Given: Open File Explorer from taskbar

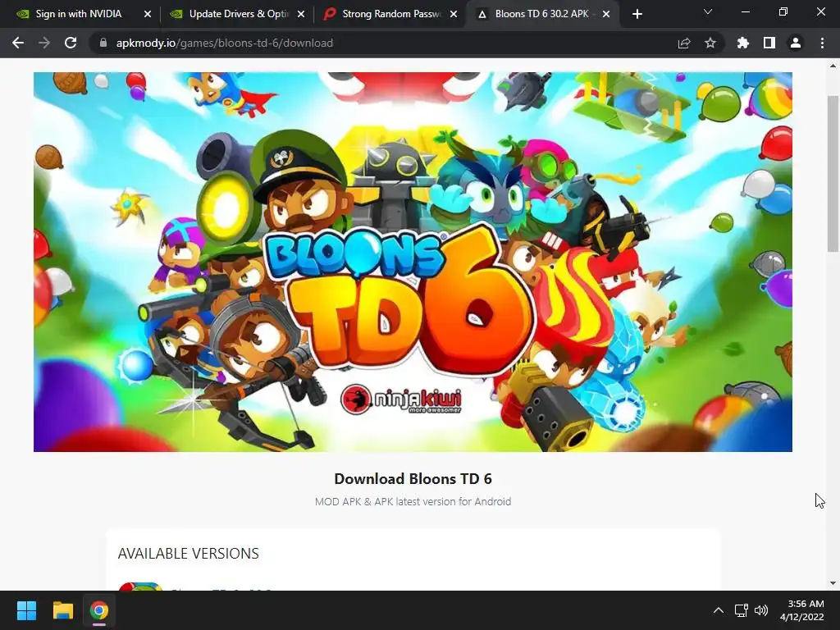Looking at the screenshot, I should point(62,610).
